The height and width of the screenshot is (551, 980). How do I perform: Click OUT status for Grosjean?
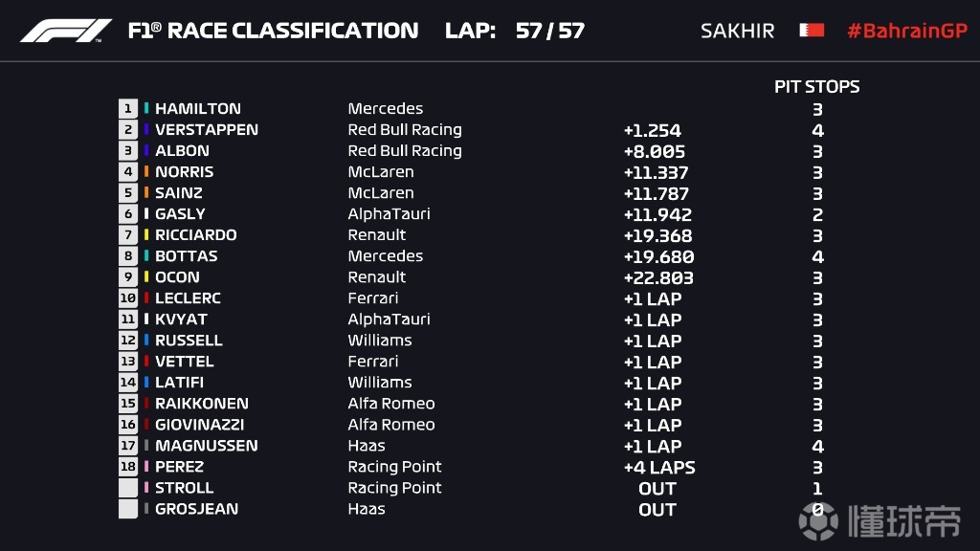[657, 510]
